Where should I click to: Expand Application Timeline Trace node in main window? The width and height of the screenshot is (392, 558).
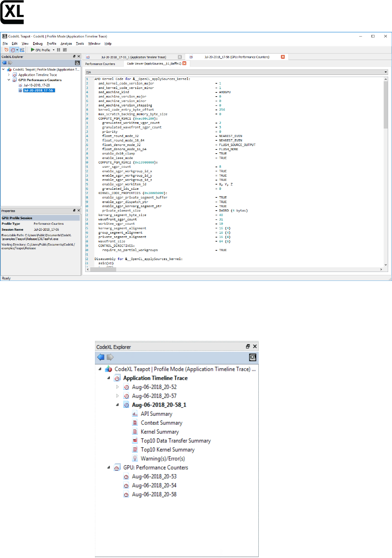click(x=9, y=74)
